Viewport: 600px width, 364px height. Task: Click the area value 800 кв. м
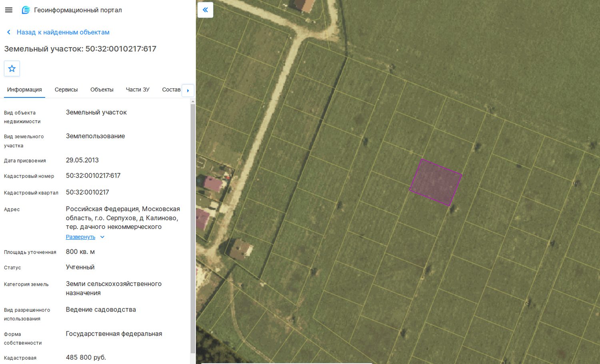[x=80, y=252]
